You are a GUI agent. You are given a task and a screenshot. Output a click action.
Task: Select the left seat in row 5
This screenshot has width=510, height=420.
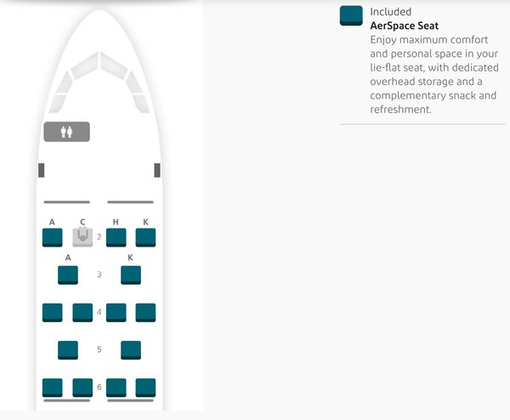68,350
